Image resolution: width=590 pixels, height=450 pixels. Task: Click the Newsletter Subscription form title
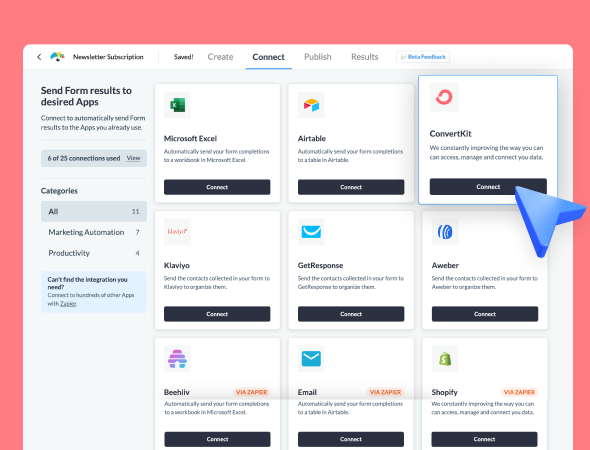[x=108, y=57]
